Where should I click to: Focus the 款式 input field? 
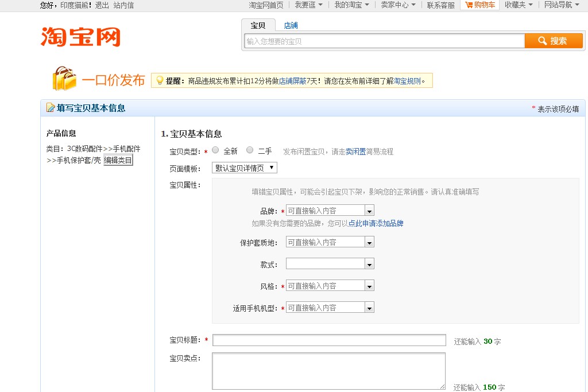[326, 264]
